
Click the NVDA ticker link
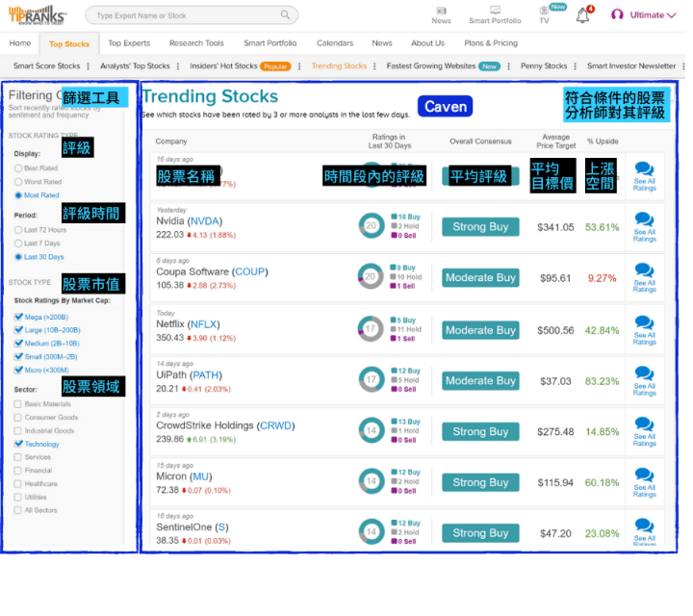204,221
